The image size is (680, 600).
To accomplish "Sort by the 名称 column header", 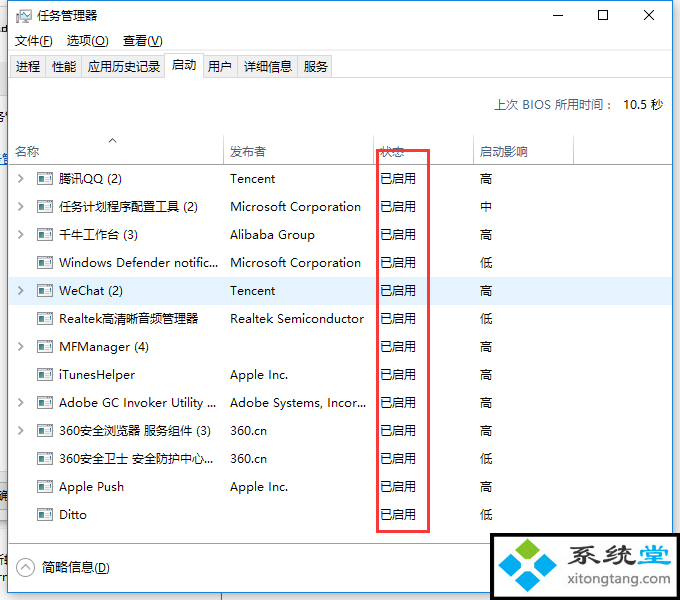I will (x=115, y=150).
